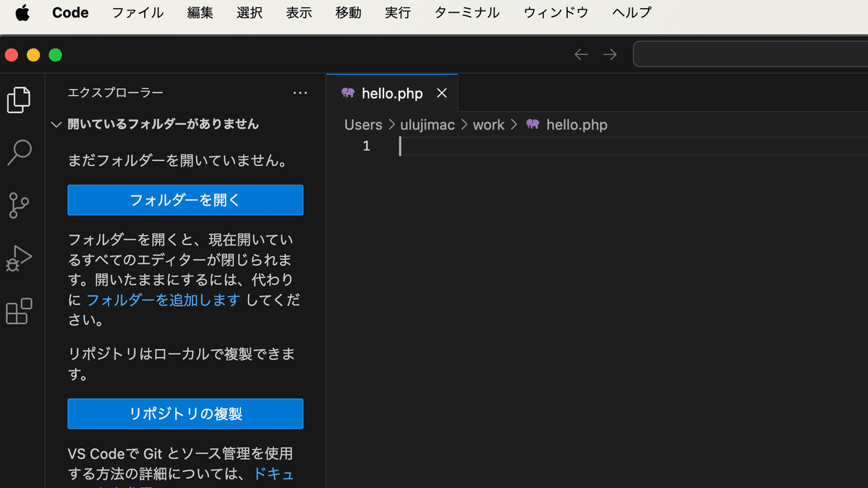Open the 編集 menu
The width and height of the screenshot is (868, 488).
pyautogui.click(x=200, y=12)
